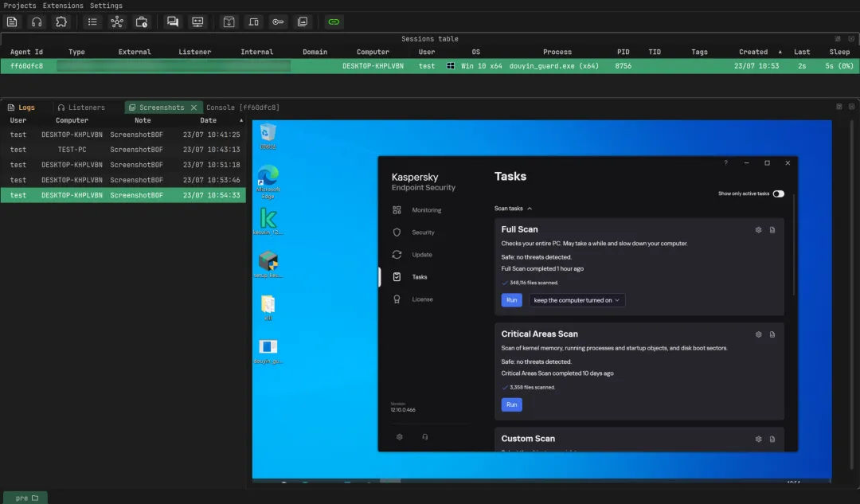Screen dimensions: 860x504
Task: Select screenshot entry dated 23/07 10:54:33
Action: (x=123, y=195)
